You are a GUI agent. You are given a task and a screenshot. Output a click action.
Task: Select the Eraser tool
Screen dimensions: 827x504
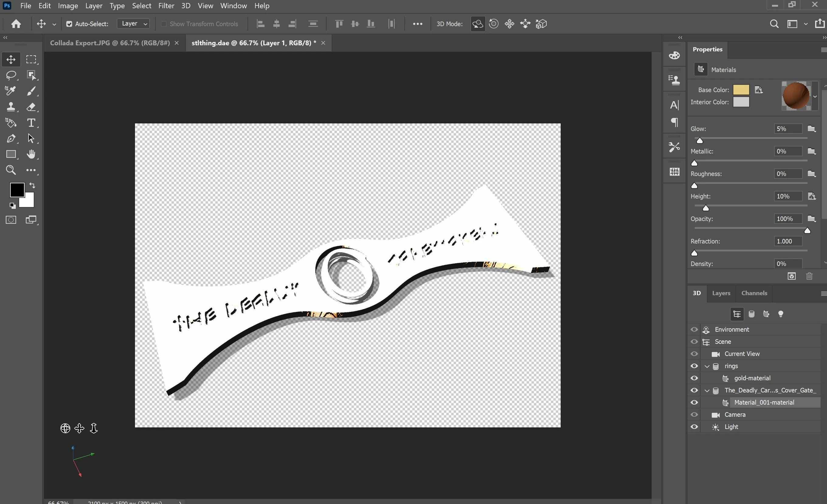[x=31, y=107]
